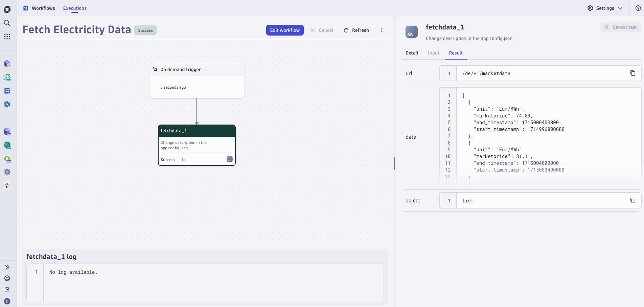The width and height of the screenshot is (644, 307).
Task: Open the apps grid launcher
Action: pos(7,36)
